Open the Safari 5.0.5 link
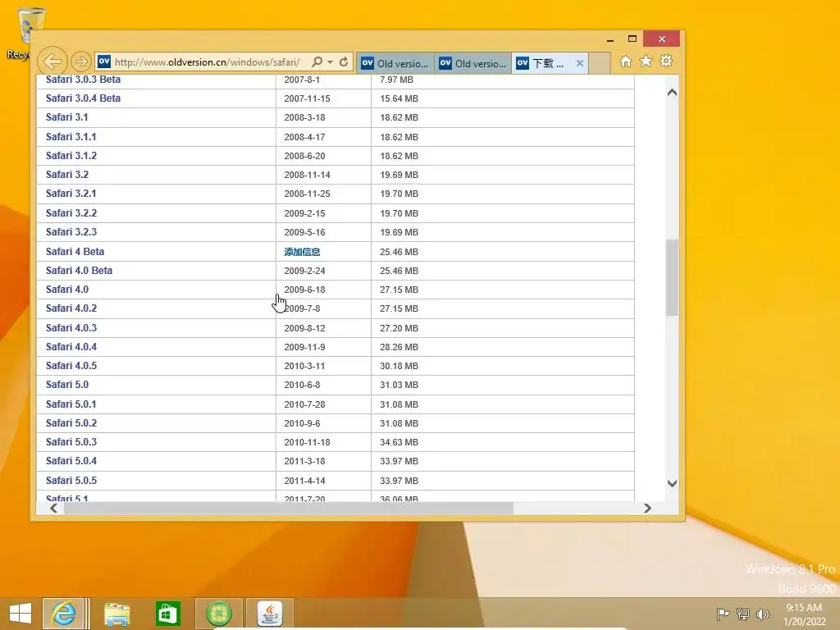The image size is (840, 630). (x=71, y=480)
